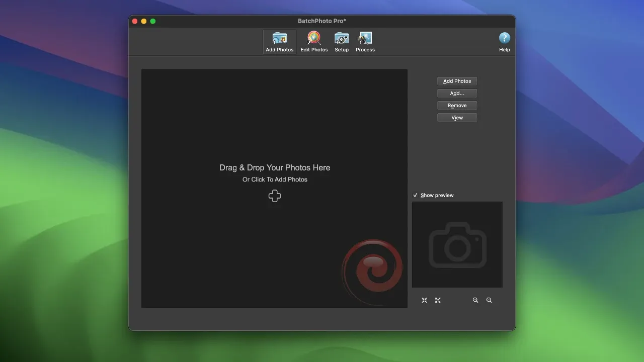Click the View button
Viewport: 644px width, 362px height.
457,117
